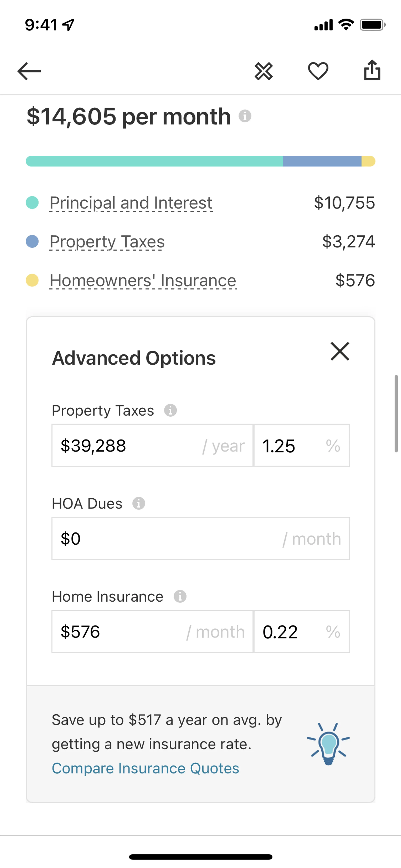Tap the Homeowners' Insurance link
This screenshot has height=868, width=401.
143,281
